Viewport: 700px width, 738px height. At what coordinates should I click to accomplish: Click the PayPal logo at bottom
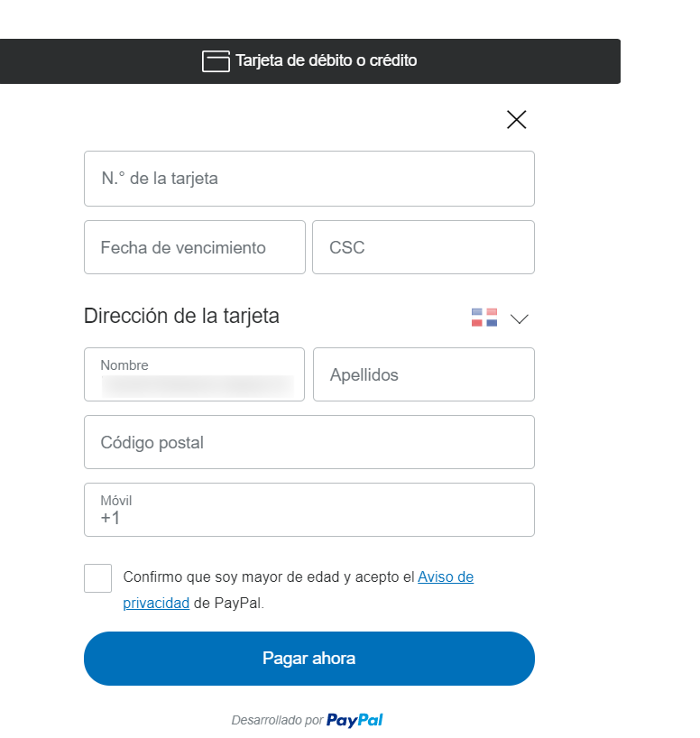point(355,720)
